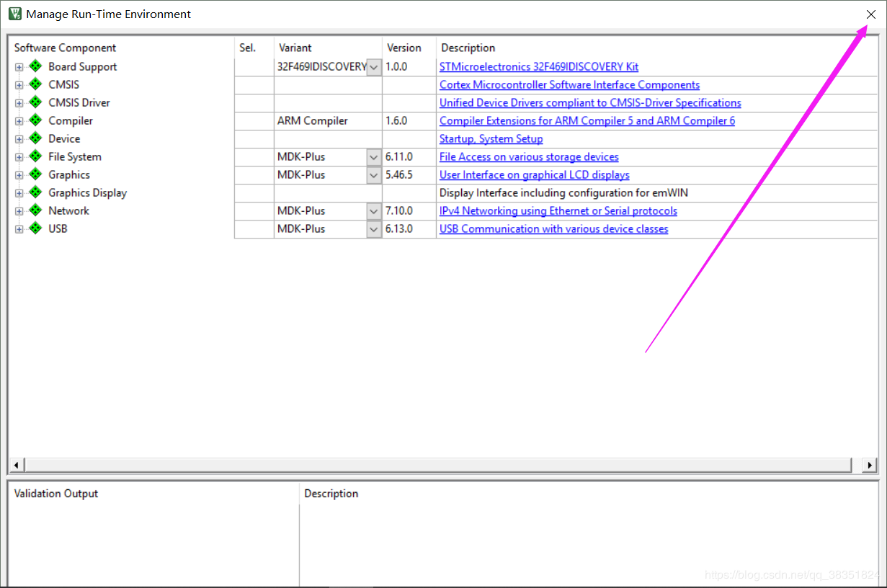Click the Keil uVision title bar icon

(14, 14)
